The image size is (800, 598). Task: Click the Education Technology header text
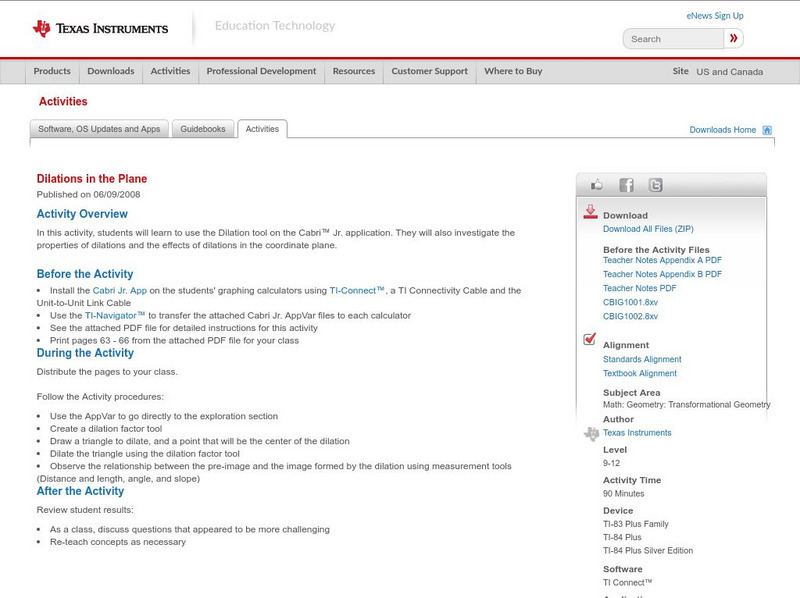click(x=275, y=26)
